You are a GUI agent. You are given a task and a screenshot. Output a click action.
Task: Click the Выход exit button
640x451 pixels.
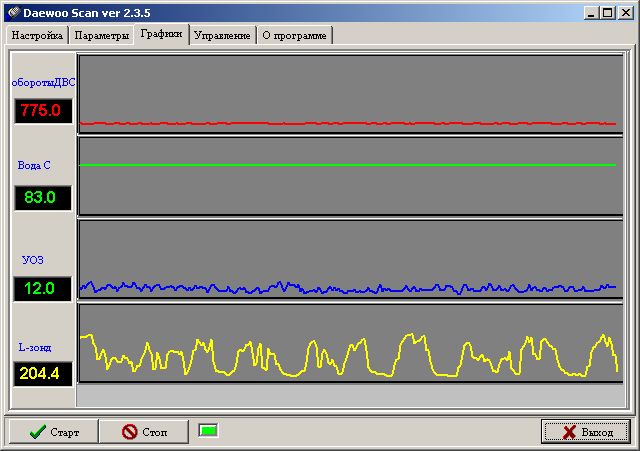click(585, 432)
